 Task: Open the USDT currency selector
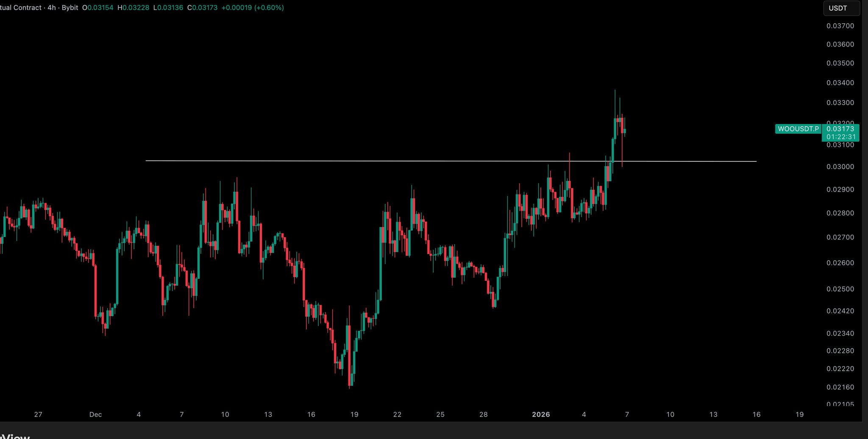pos(841,8)
